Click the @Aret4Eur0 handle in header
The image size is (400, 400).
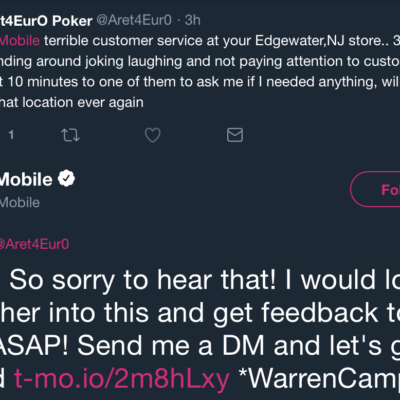[134, 20]
